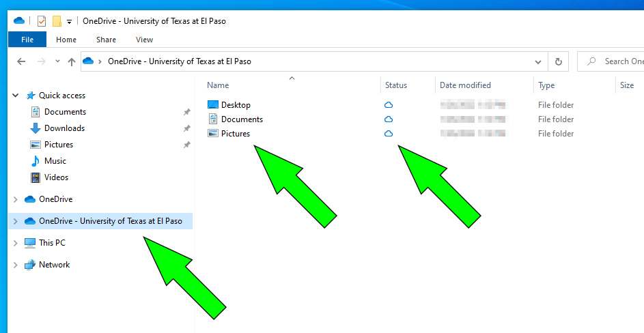This screenshot has height=333, width=644.
Task: Go back with the Back arrow
Action: tap(21, 61)
